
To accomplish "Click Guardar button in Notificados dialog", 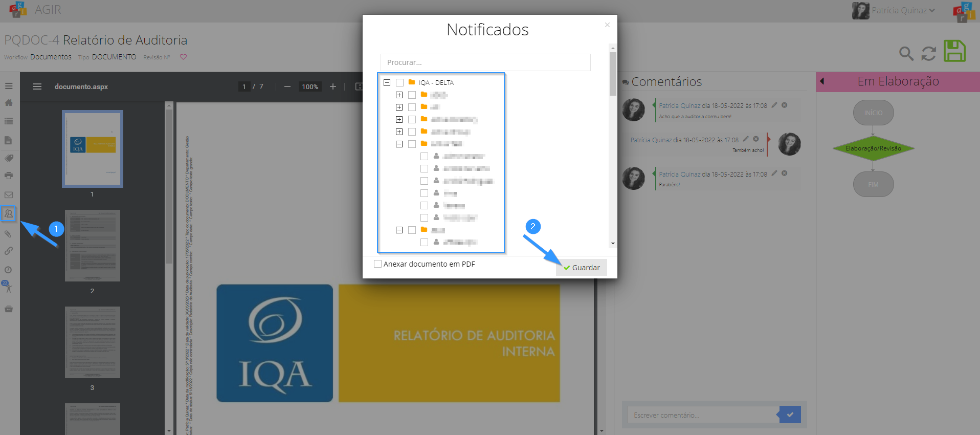I will pos(582,267).
